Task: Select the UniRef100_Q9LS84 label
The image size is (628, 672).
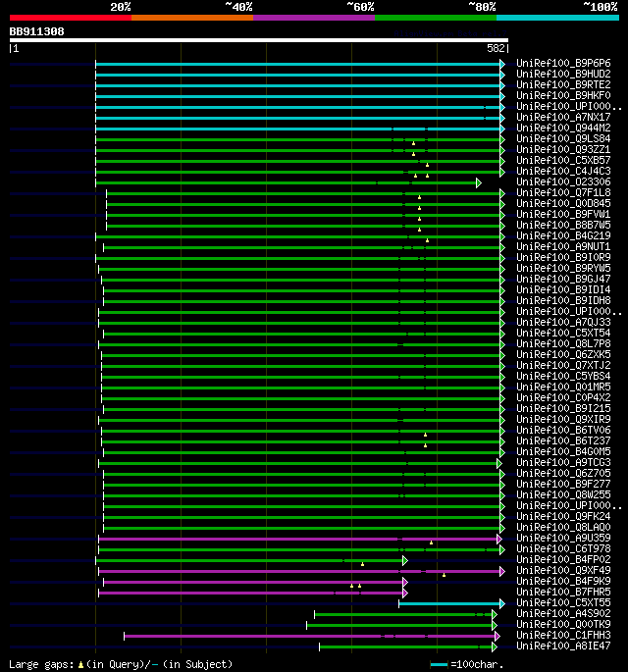Action: tap(563, 139)
